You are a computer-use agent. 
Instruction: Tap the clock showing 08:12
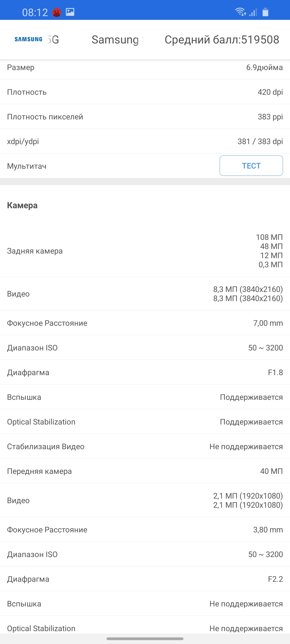35,12
